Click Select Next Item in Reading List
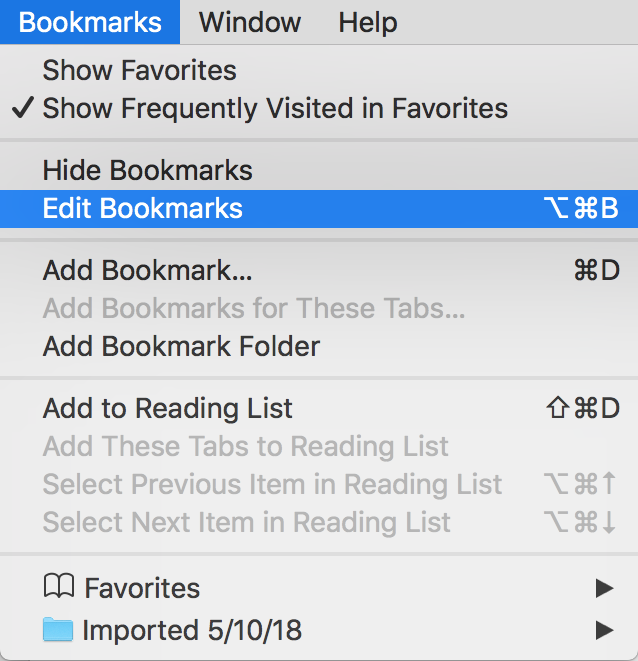Screen dimensions: 638x661 [x=247, y=522]
